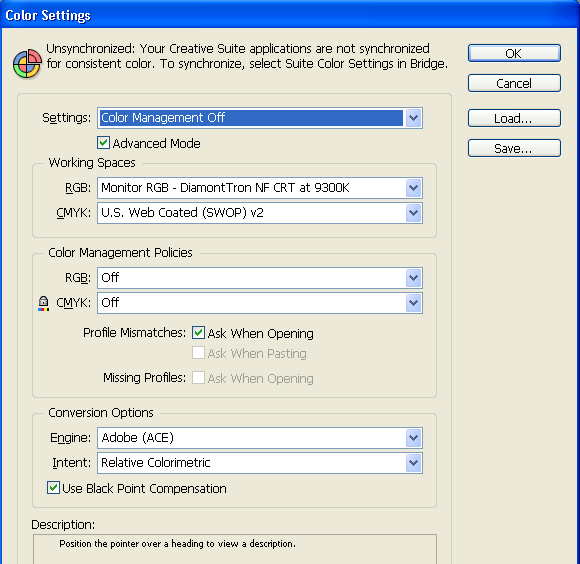
Task: Open the RGB color management policy dropdown
Action: point(260,278)
